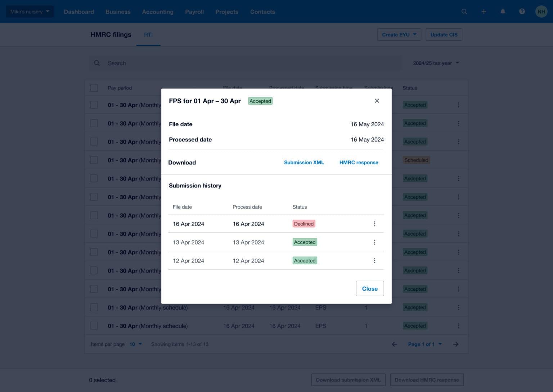The width and height of the screenshot is (553, 392).
Task: Change items per page via the 10 dropdown
Action: click(x=135, y=344)
